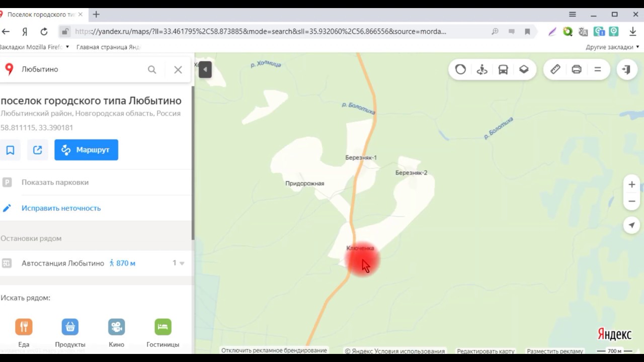This screenshot has width=644, height=362.
Task: Open the map's two-line menu icon
Action: 598,69
